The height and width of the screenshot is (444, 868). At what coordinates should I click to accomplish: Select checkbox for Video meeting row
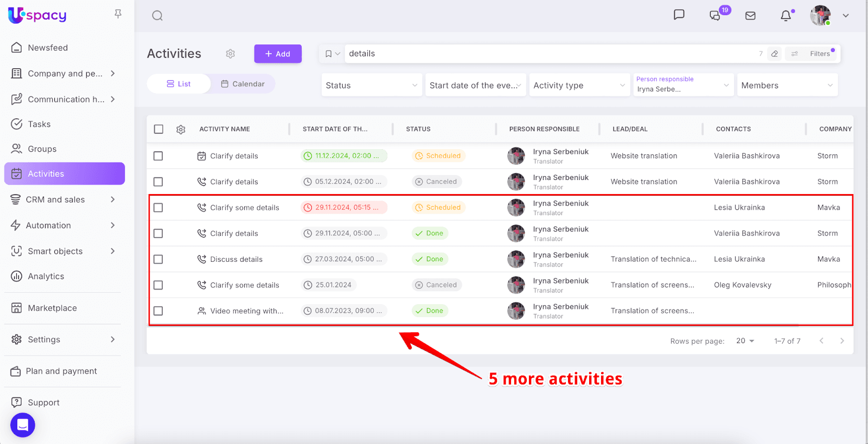click(x=158, y=311)
